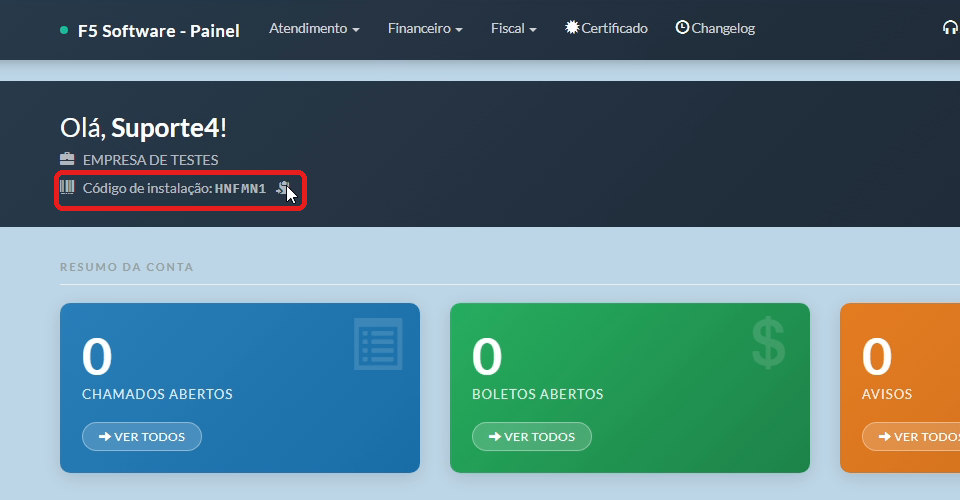Click the BOLETOS ABERTOS label
960x500 pixels.
538,394
